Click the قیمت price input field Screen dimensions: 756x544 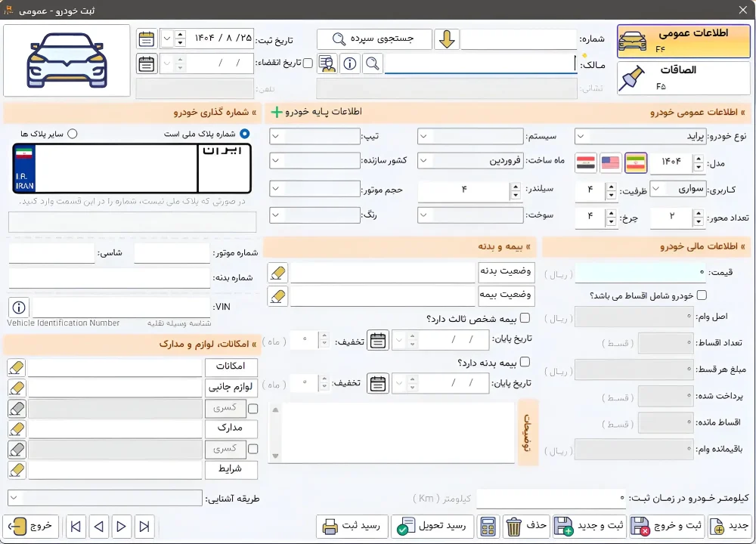click(640, 273)
